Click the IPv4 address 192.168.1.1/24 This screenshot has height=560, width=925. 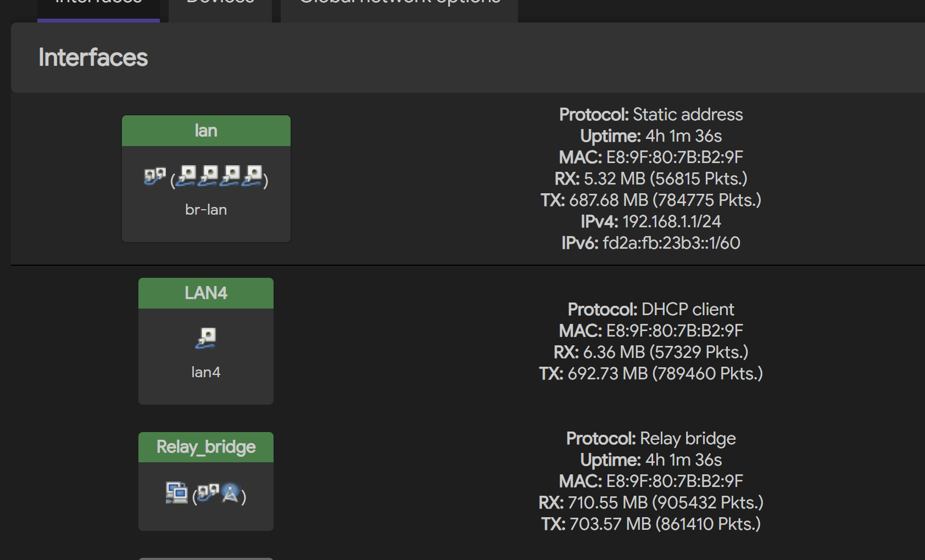(x=672, y=221)
